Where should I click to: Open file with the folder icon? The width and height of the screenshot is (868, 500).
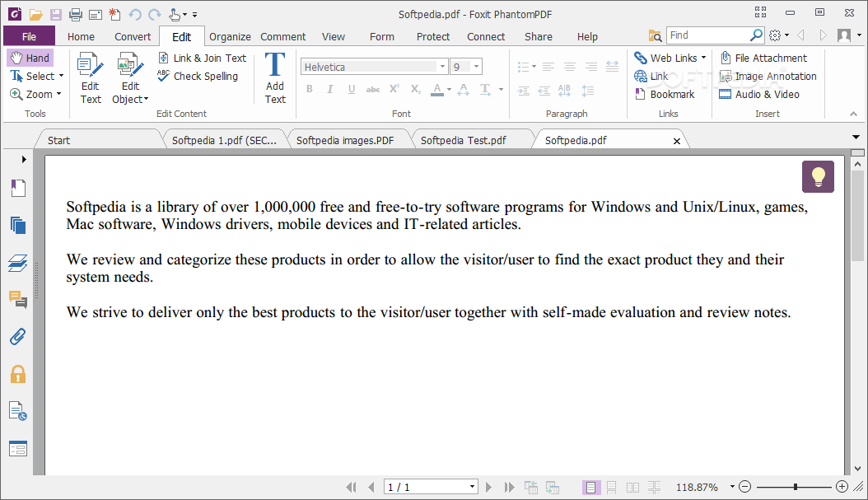click(x=35, y=14)
